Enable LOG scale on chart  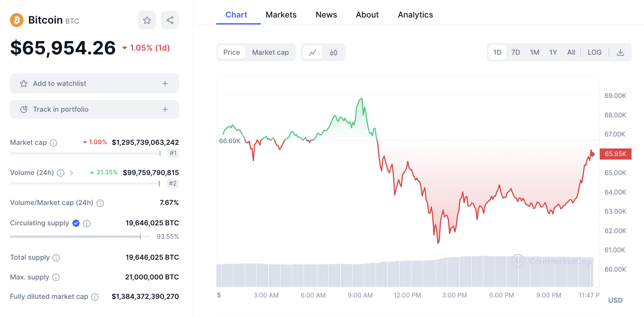click(594, 53)
